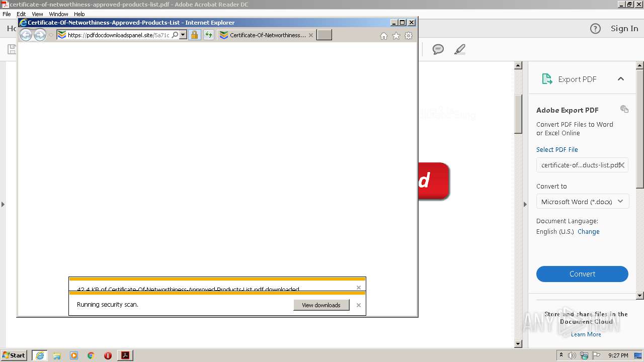Click document scrollbar up arrow
This screenshot has height=362, width=644.
pos(518,65)
